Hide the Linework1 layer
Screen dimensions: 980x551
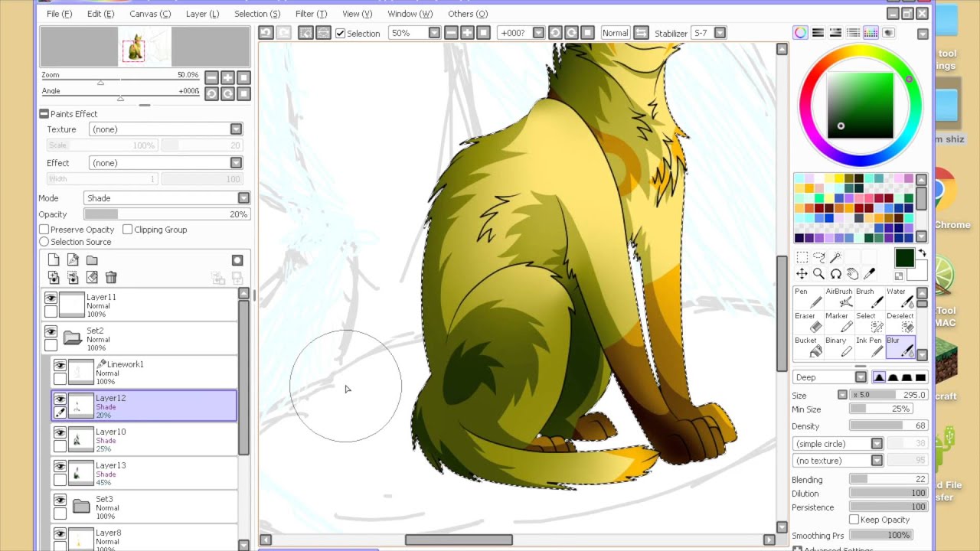tap(60, 366)
